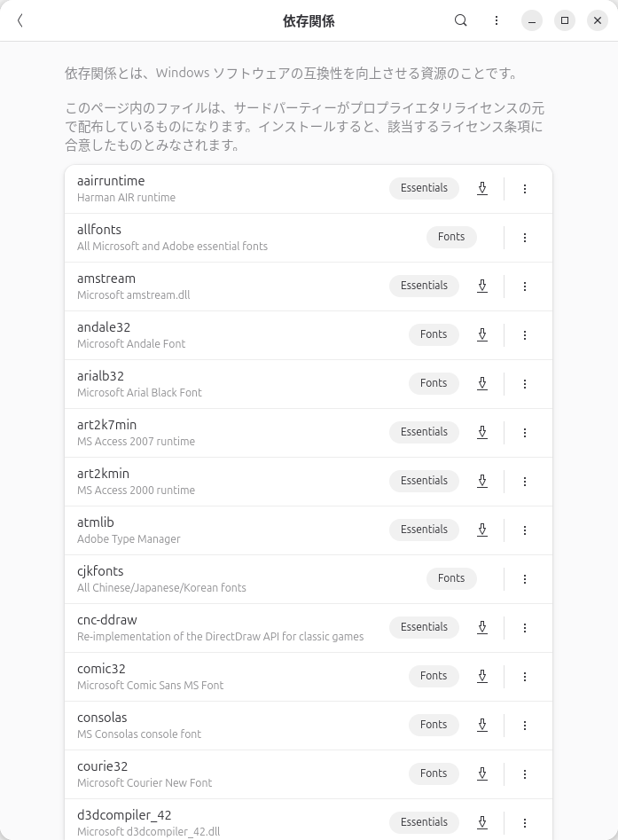Click the Essentials tag on the aairruntime row
Screen dimensions: 618x840
click(x=424, y=188)
